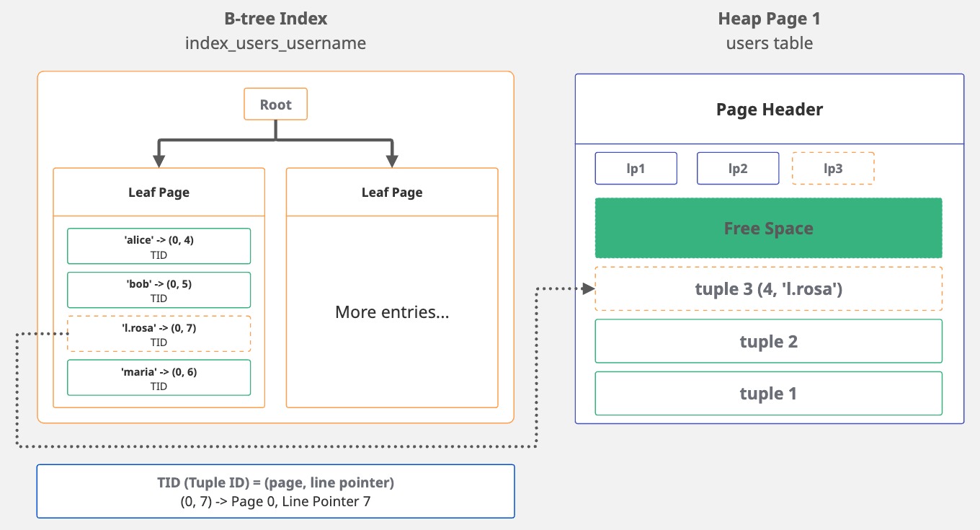Select the lp1 line pointer box

click(636, 169)
